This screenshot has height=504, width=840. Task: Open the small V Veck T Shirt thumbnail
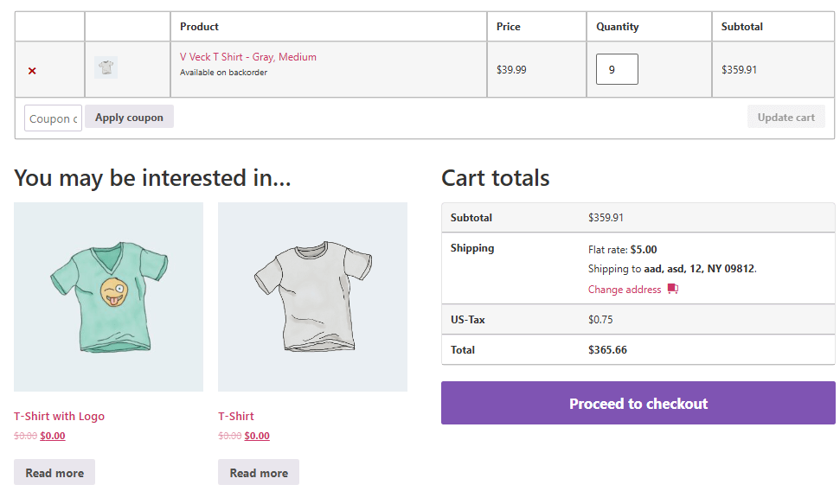[106, 67]
